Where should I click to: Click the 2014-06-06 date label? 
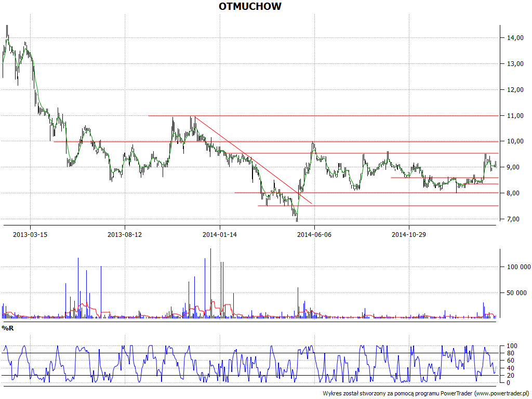tap(314, 235)
